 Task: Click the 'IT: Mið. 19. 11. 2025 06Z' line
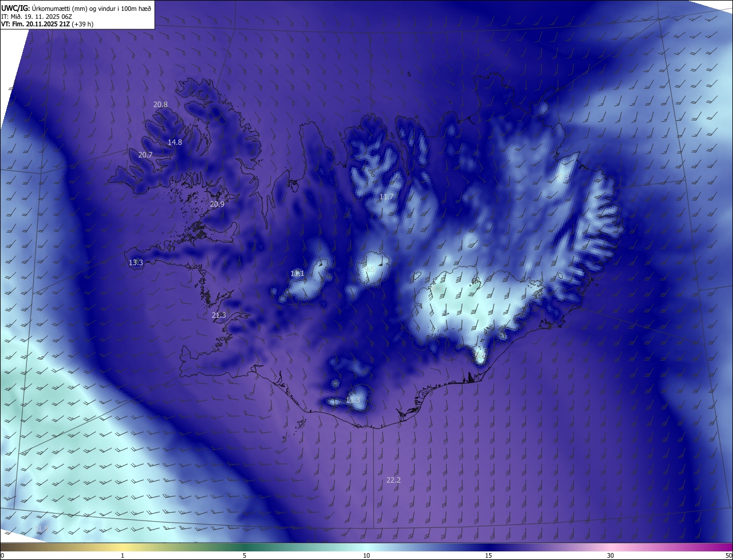(x=37, y=16)
